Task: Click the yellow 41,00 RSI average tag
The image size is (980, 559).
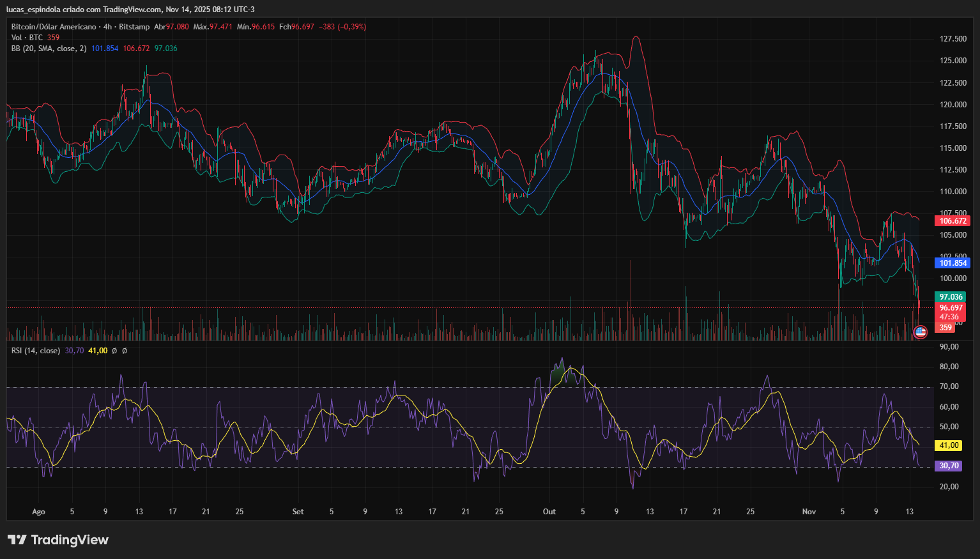Action: (948, 445)
